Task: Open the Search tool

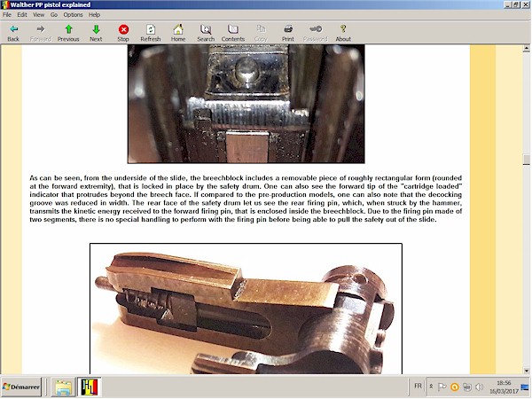Action: click(x=206, y=33)
